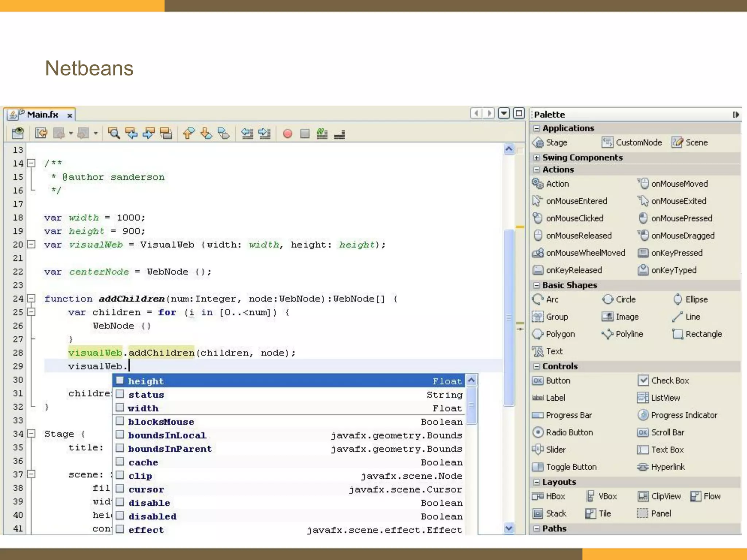Select the Progress Bar control
Screen dimensions: 747x560
click(x=562, y=415)
